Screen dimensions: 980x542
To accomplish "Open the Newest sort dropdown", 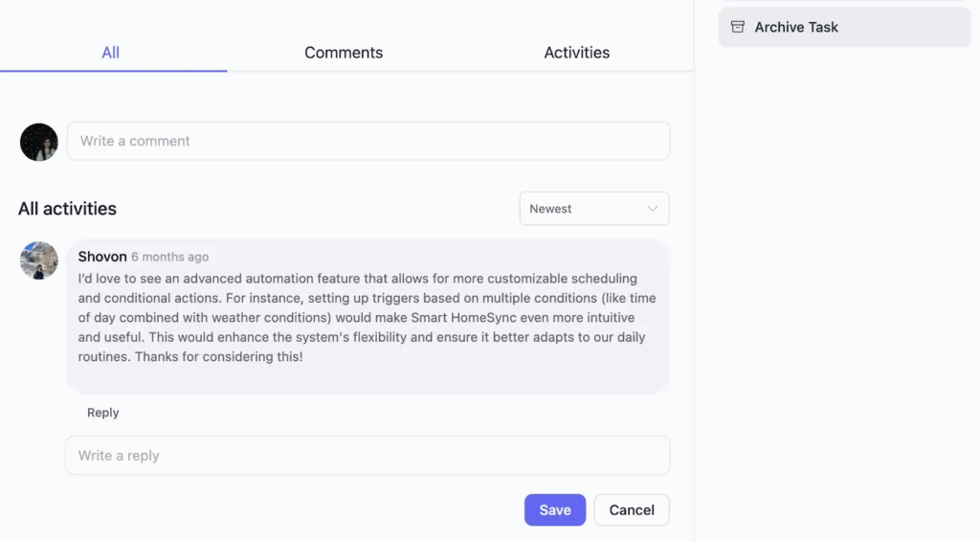I will pos(594,208).
